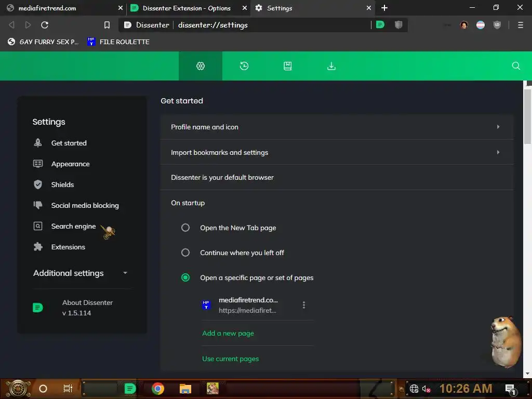This screenshot has height=399, width=532.
Task: Click the striped flag extension icon
Action: pos(481,25)
